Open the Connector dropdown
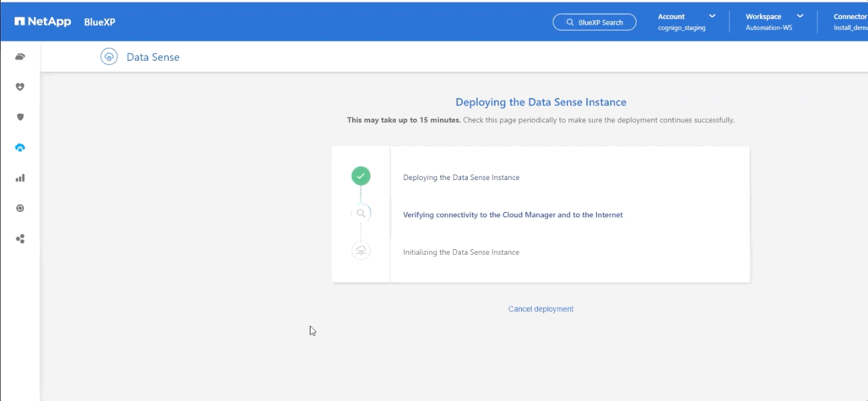The height and width of the screenshot is (401, 868). click(850, 22)
